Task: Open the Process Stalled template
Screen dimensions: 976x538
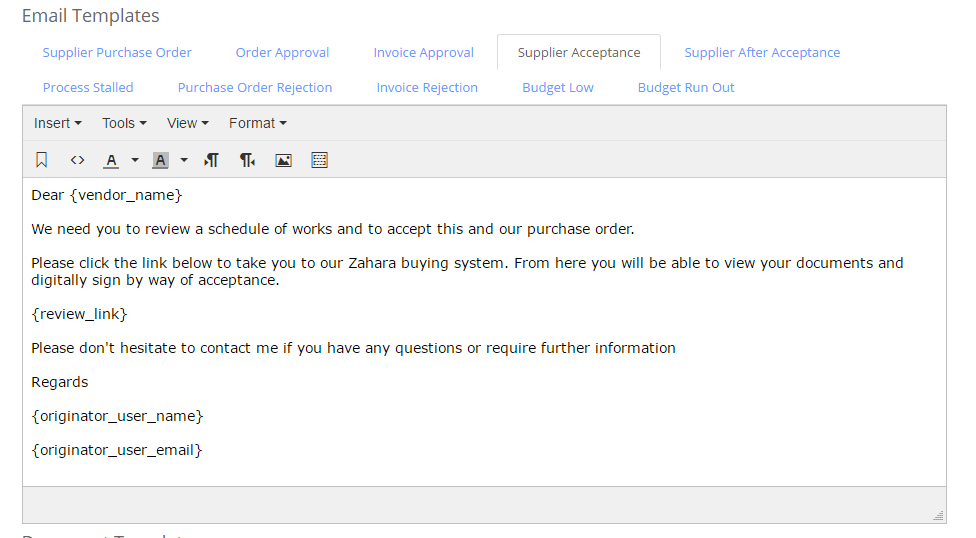Action: point(88,87)
